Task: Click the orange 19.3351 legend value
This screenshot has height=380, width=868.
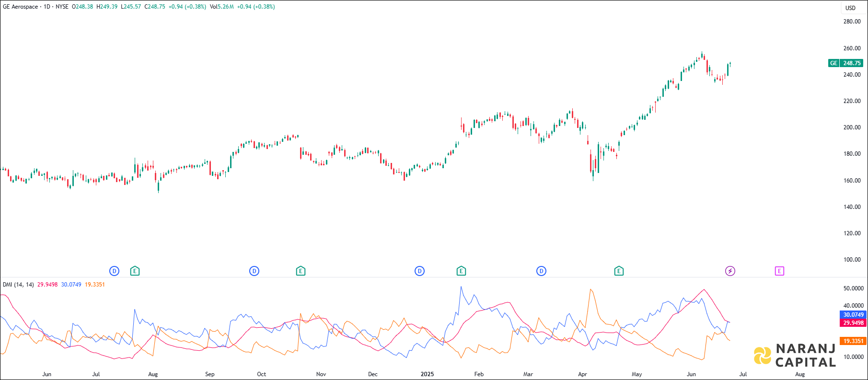Action: click(x=95, y=285)
